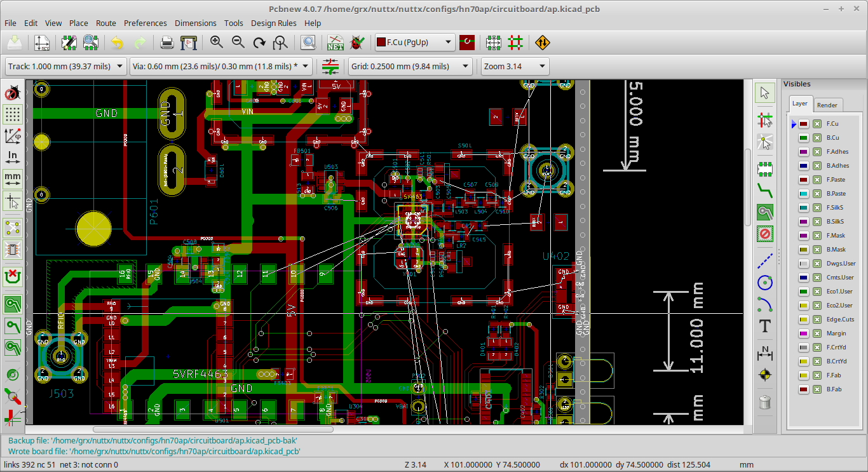Select the Highlight net tool
The image size is (868, 472).
[x=765, y=120]
